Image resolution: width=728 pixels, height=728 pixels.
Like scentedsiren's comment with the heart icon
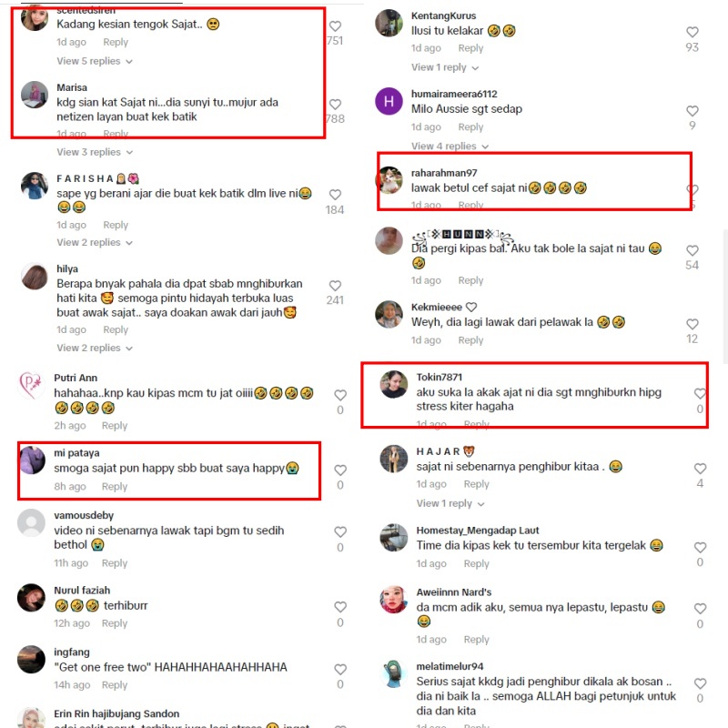pos(335,26)
